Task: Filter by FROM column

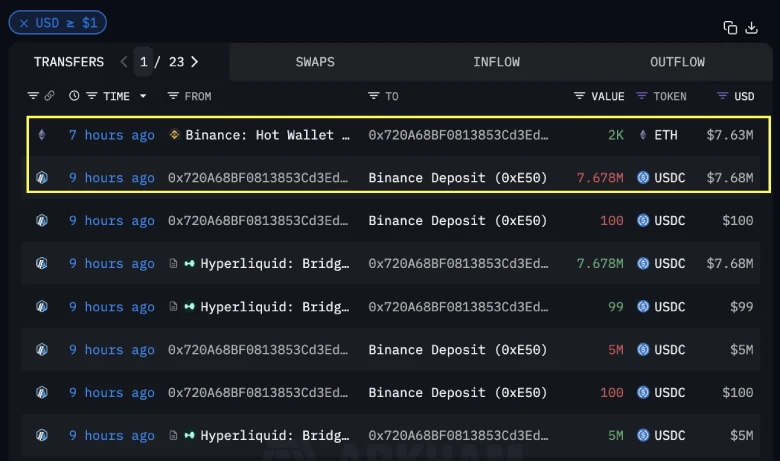Action: 173,95
